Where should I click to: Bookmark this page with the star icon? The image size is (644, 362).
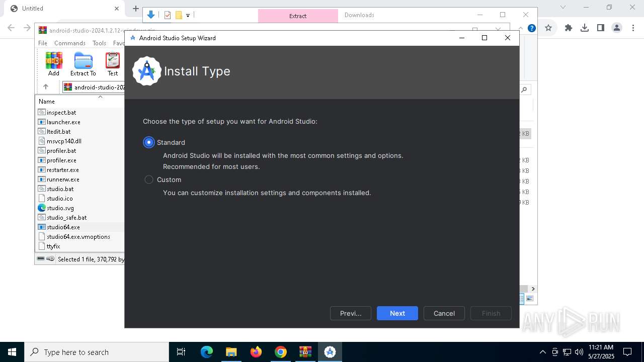(x=548, y=28)
